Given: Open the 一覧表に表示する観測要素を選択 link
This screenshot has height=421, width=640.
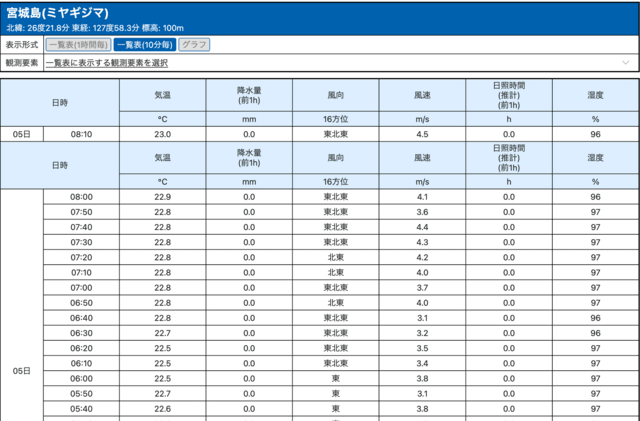Looking at the screenshot, I should pos(107,63).
